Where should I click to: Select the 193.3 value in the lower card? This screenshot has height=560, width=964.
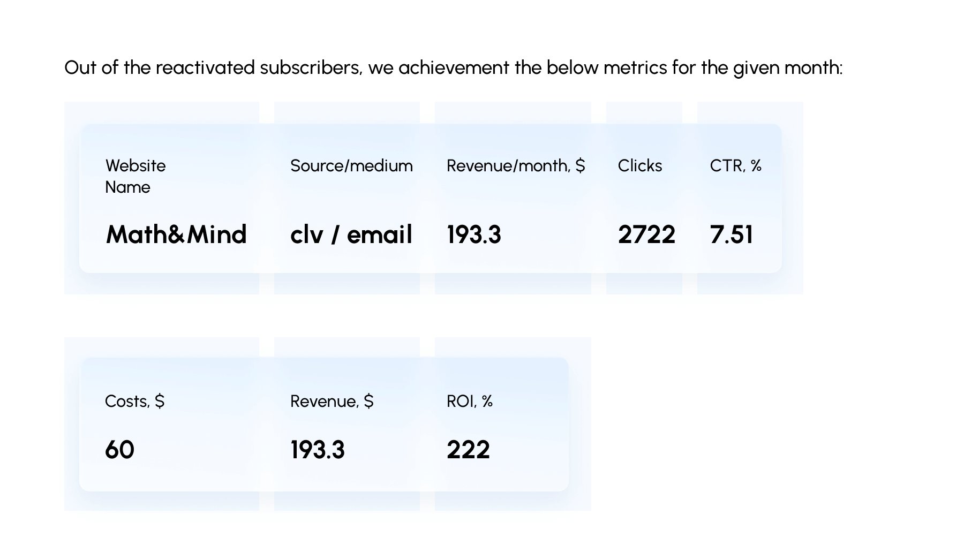(318, 450)
